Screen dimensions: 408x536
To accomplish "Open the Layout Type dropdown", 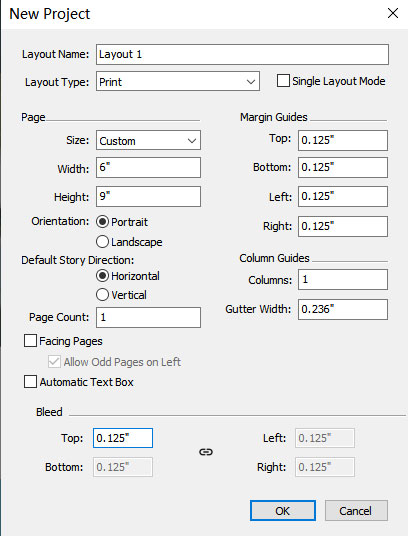I will click(x=178, y=81).
